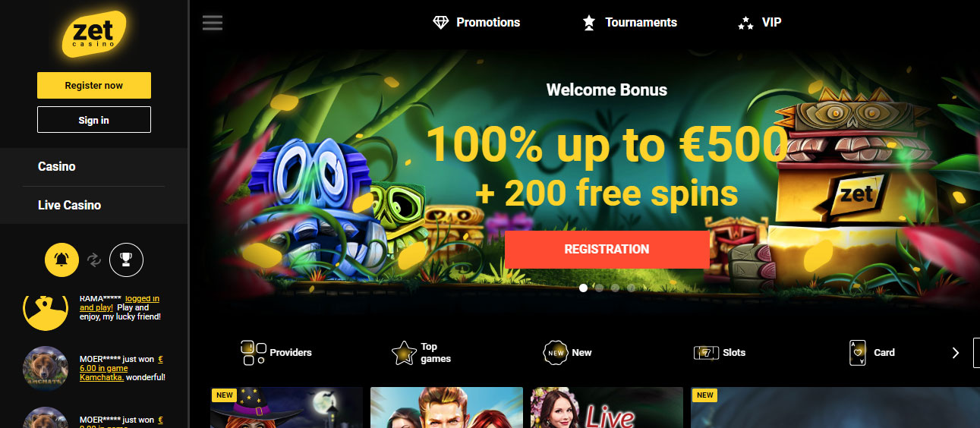Open the hamburger menu icon
The image size is (980, 428).
(213, 23)
